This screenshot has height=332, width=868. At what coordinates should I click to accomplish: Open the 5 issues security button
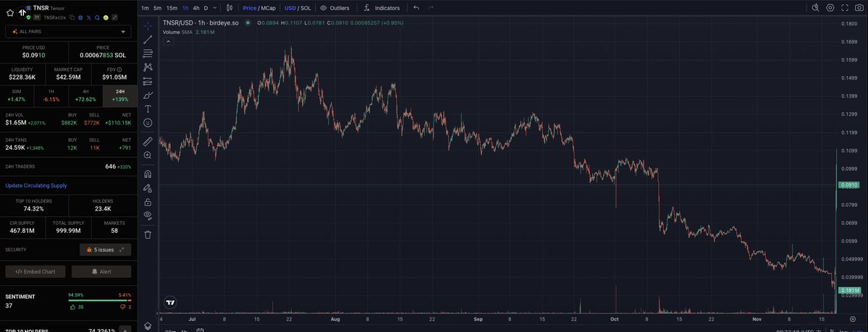[105, 250]
